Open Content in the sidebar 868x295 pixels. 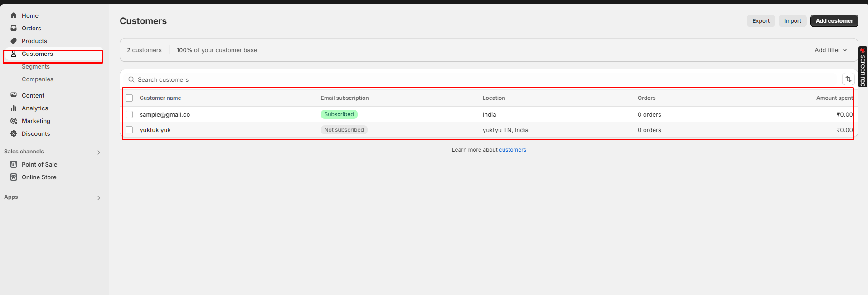click(33, 95)
